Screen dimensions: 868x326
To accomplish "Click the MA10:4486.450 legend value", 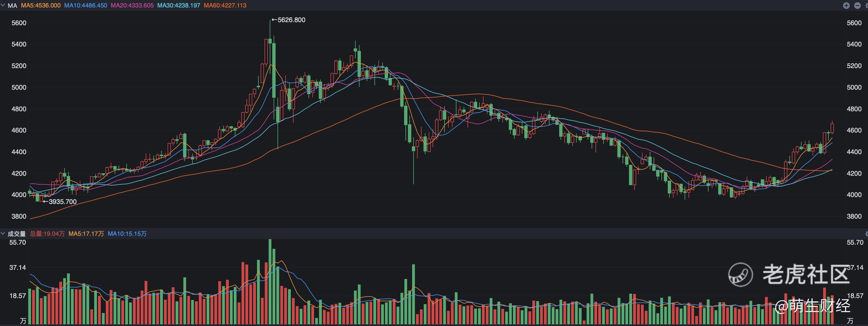I will pyautogui.click(x=86, y=5).
